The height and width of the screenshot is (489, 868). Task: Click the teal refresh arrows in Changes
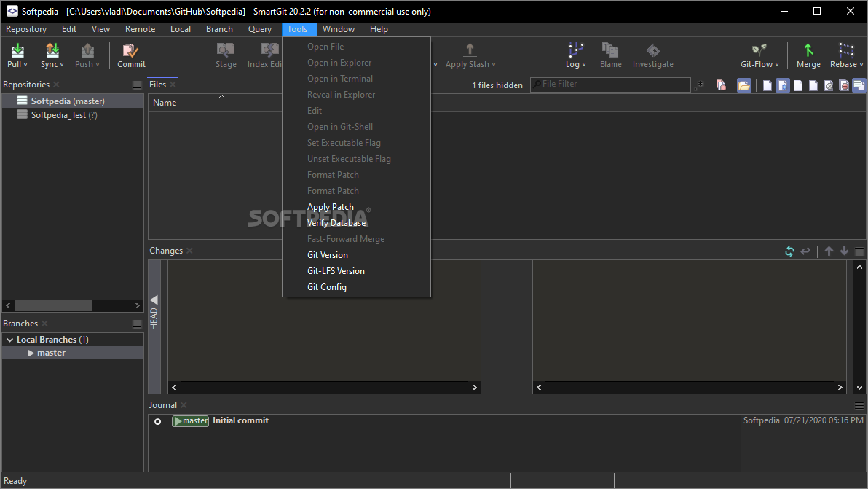(789, 251)
